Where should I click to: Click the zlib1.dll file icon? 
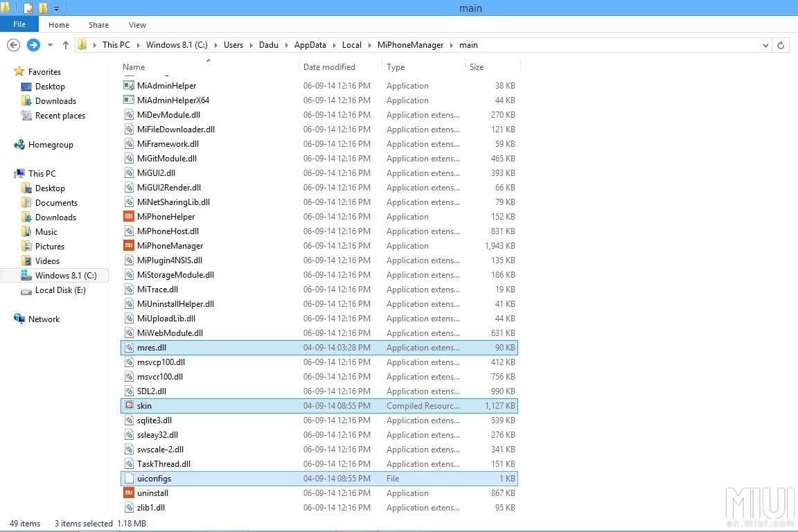pos(129,507)
